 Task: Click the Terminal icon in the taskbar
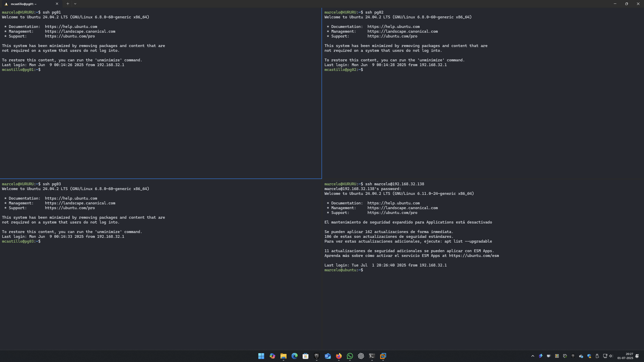click(372, 356)
